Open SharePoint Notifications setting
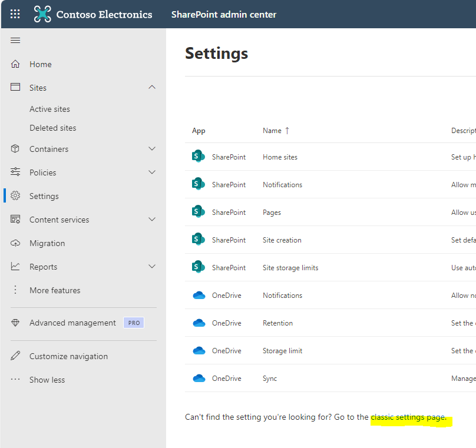The height and width of the screenshot is (448, 476). coord(282,185)
